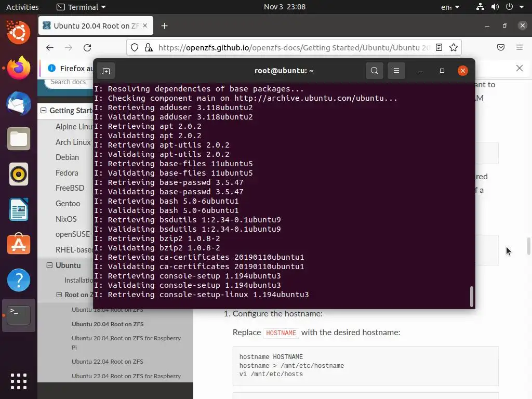The height and width of the screenshot is (399, 532).
Task: Open a new Firefox tab
Action: (164, 26)
